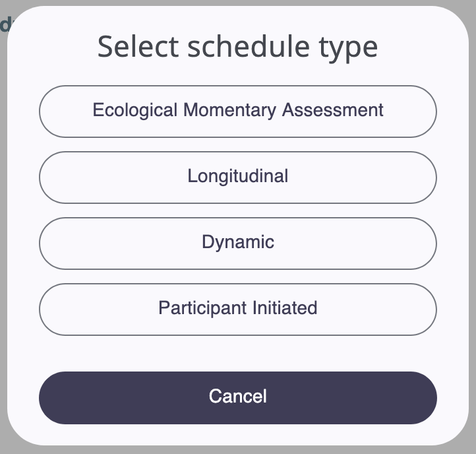Screen dimensions: 476x454
Task: Cancel the schedule type dialog
Action: pos(238,397)
